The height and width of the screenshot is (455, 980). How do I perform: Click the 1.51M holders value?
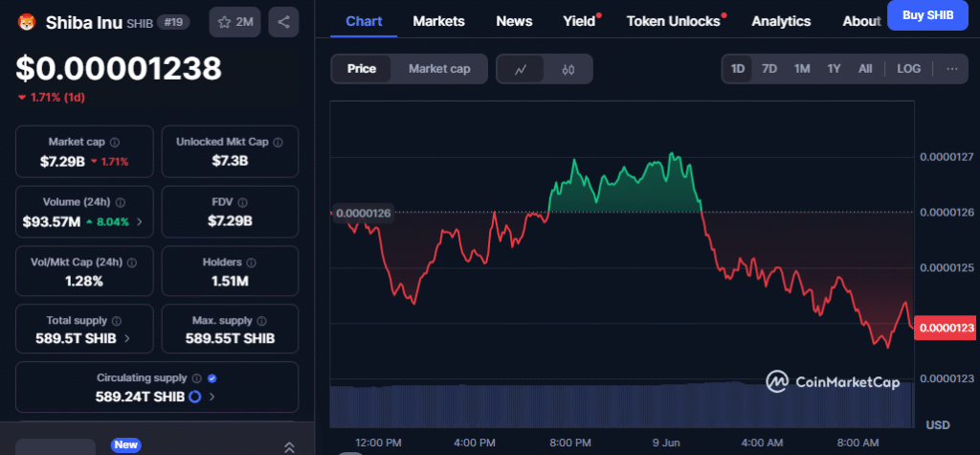230,281
